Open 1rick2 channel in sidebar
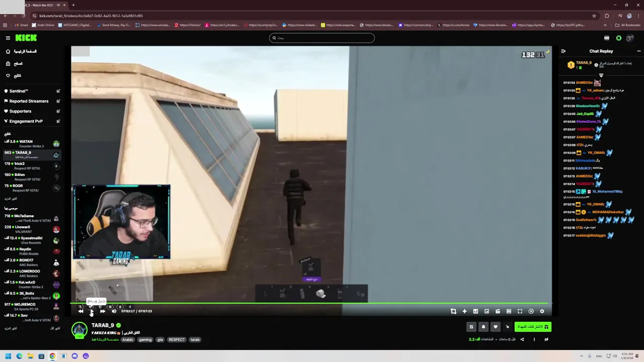Viewport: 644px width, 362px height. pos(31,166)
